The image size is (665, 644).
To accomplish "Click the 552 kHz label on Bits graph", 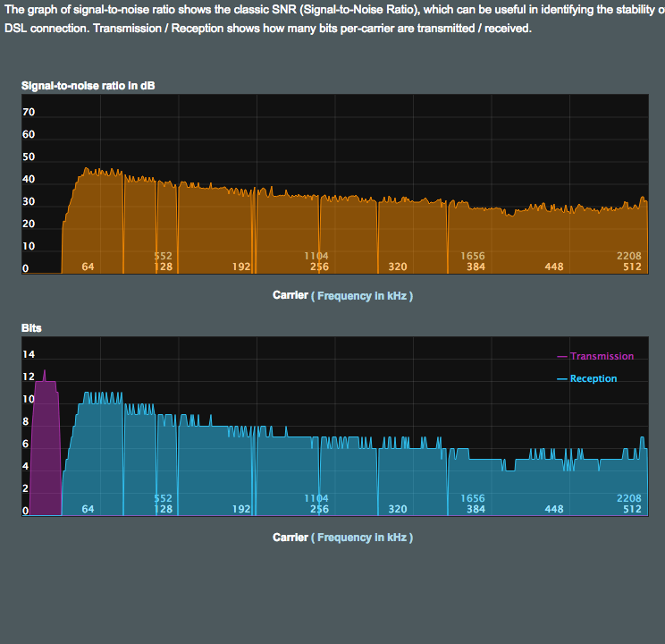I will tap(163, 498).
